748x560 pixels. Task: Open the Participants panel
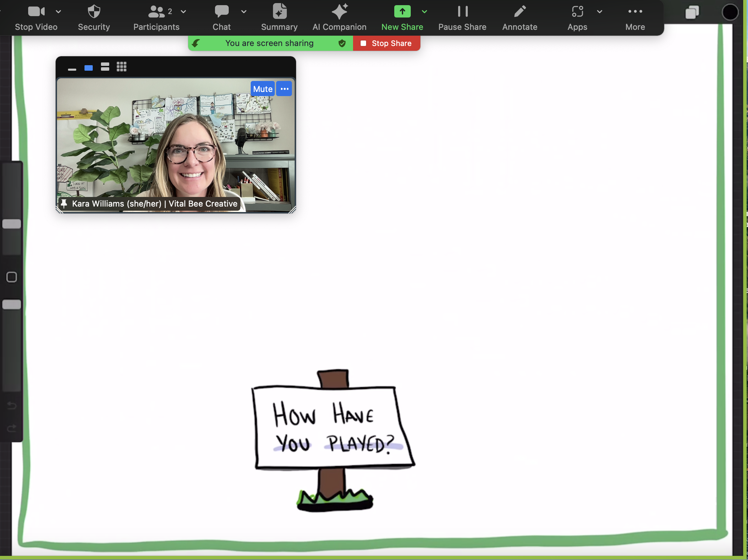156,12
